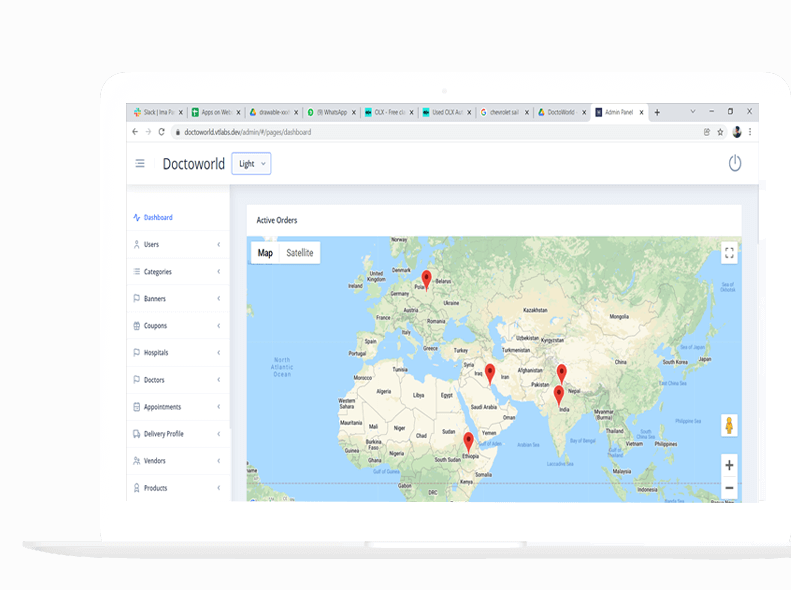
Task: Reload the page with browser refresh icon
Action: tap(162, 132)
